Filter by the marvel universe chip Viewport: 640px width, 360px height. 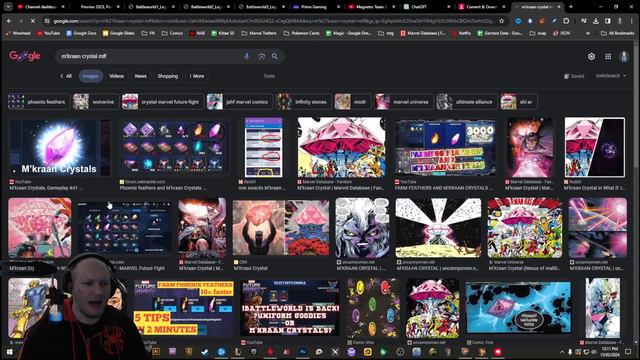pos(403,102)
